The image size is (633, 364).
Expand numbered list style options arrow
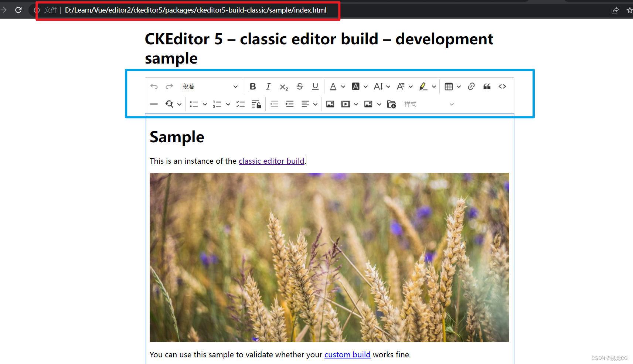coord(228,104)
